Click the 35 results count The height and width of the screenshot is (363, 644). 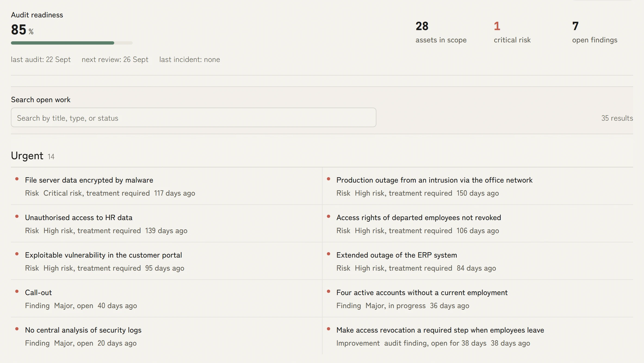click(617, 118)
